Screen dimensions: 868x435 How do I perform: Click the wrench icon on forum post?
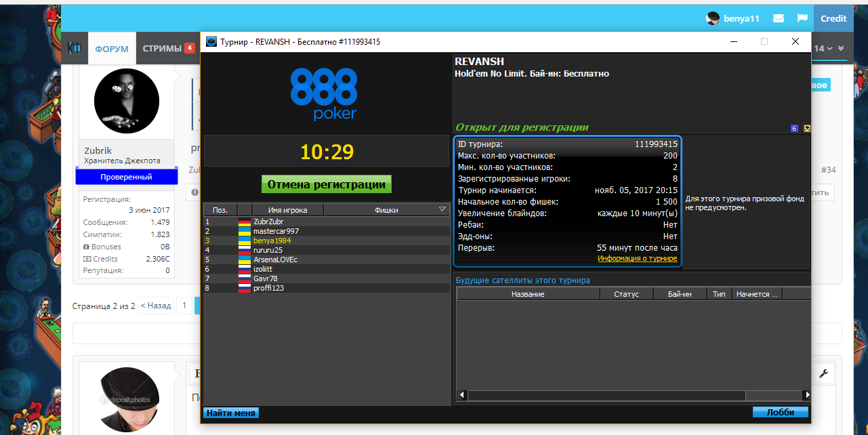pyautogui.click(x=824, y=373)
